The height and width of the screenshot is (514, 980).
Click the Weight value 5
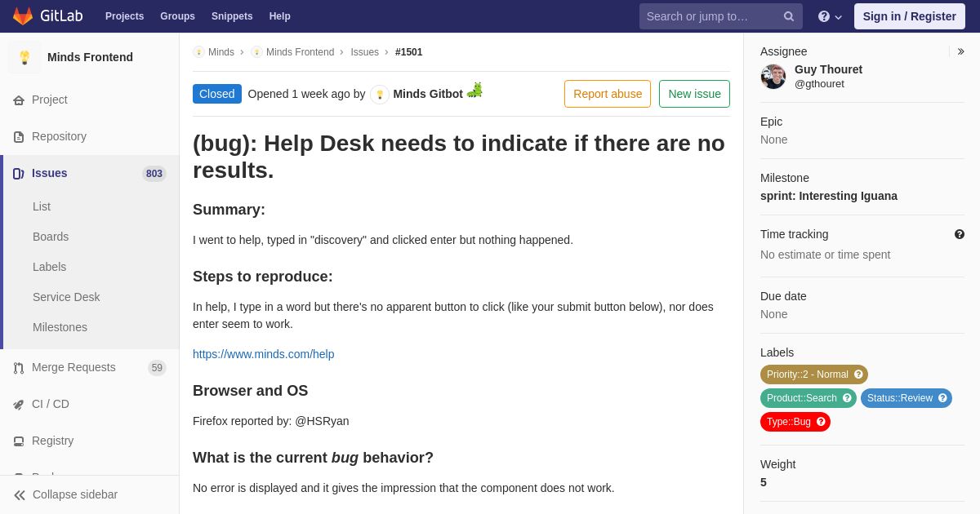[x=764, y=482]
